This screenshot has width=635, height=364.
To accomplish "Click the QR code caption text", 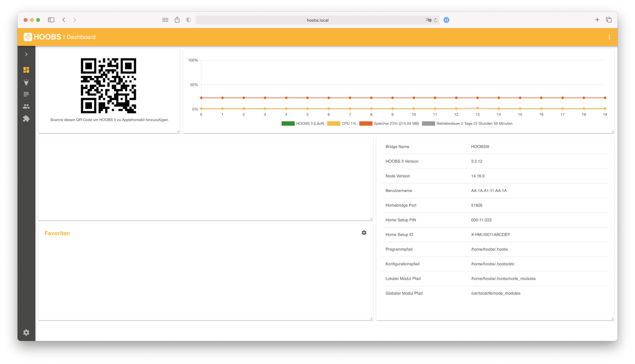I will tap(109, 120).
